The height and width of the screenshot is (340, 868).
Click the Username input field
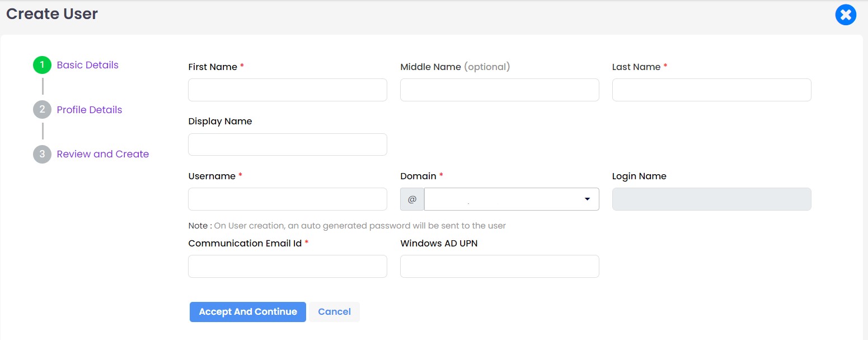(x=287, y=199)
